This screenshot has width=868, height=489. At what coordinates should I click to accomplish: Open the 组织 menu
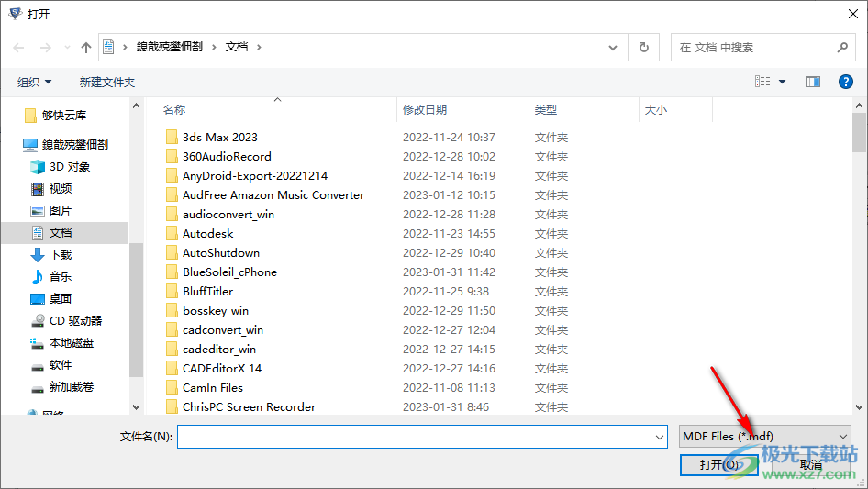tap(34, 82)
